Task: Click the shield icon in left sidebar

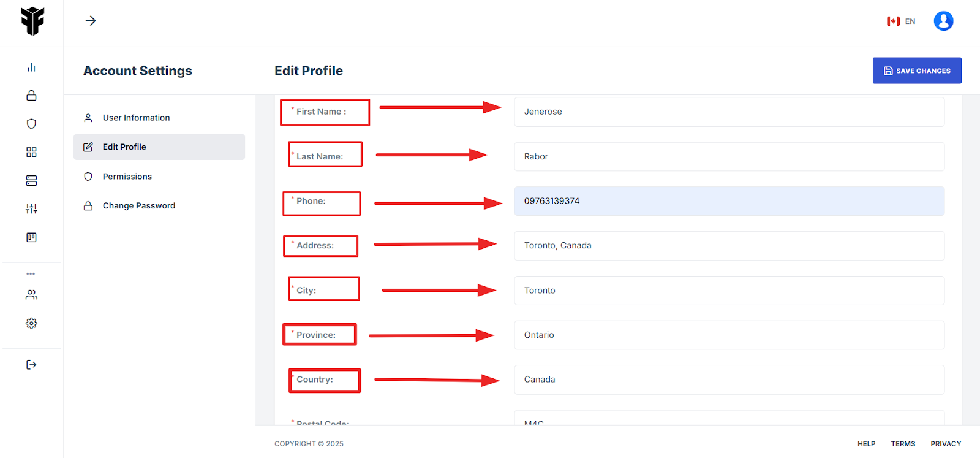Action: (x=31, y=124)
